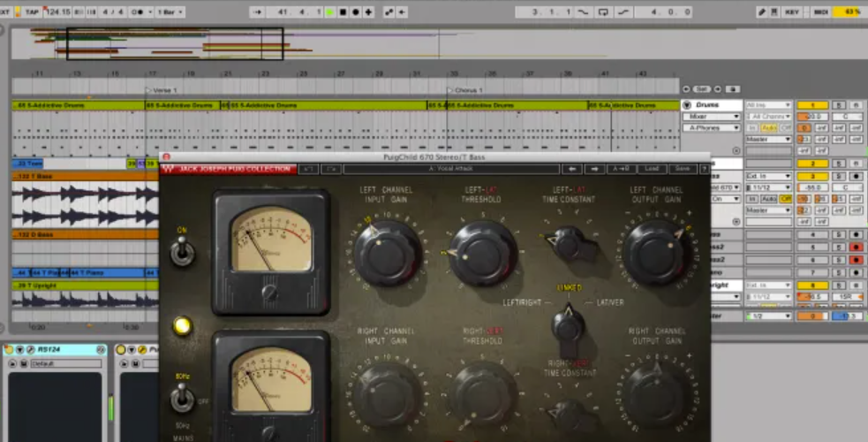Viewport: 868px width, 442px height.
Task: Toggle the computer MIDI keyboard icon
Action: 774,11
